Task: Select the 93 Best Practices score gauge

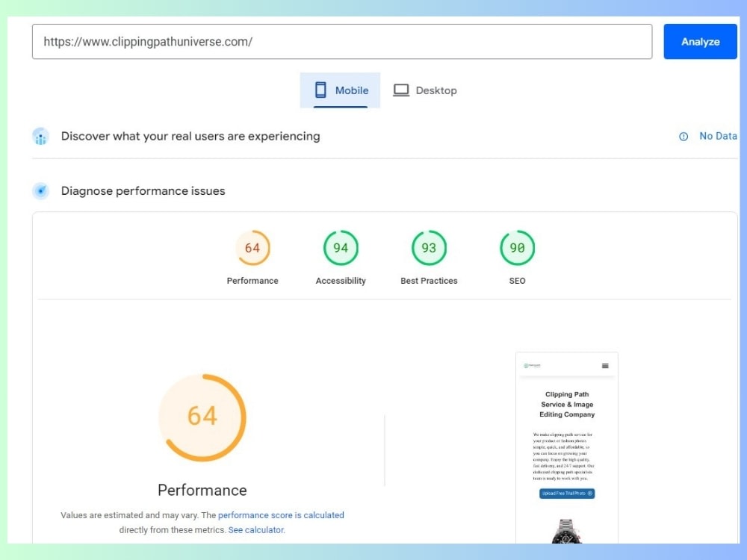Action: 429,248
